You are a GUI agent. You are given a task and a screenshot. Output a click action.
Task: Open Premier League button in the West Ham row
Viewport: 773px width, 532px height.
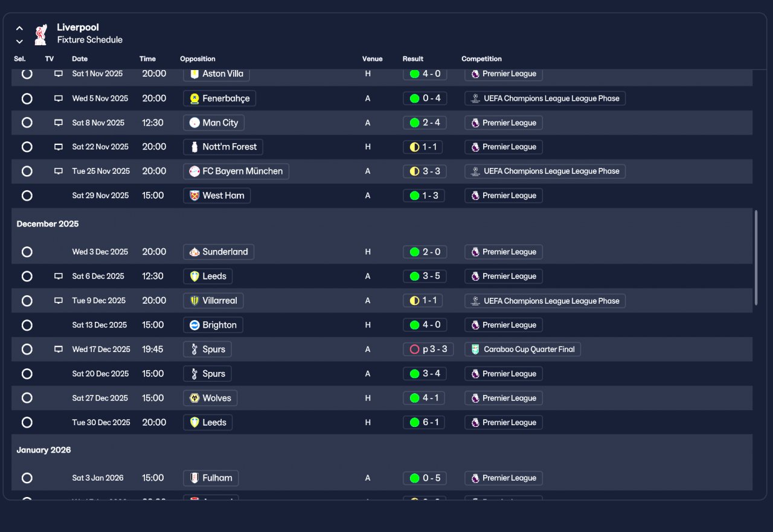pos(504,196)
